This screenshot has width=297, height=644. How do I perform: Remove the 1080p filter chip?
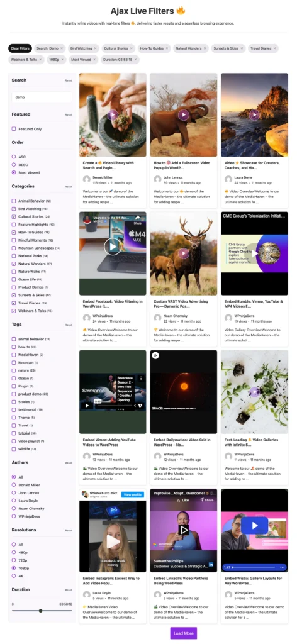pos(62,60)
